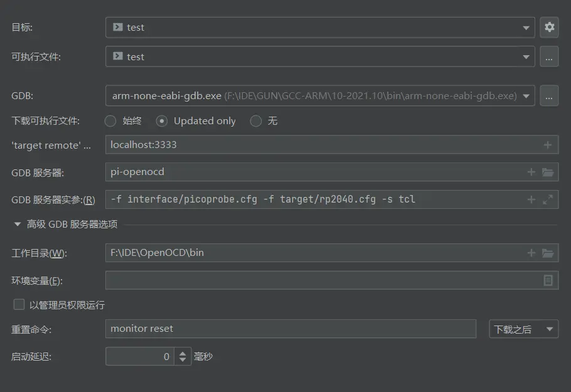571x392 pixels.
Task: Click the plus icon in 'target remote' field
Action: tap(547, 145)
